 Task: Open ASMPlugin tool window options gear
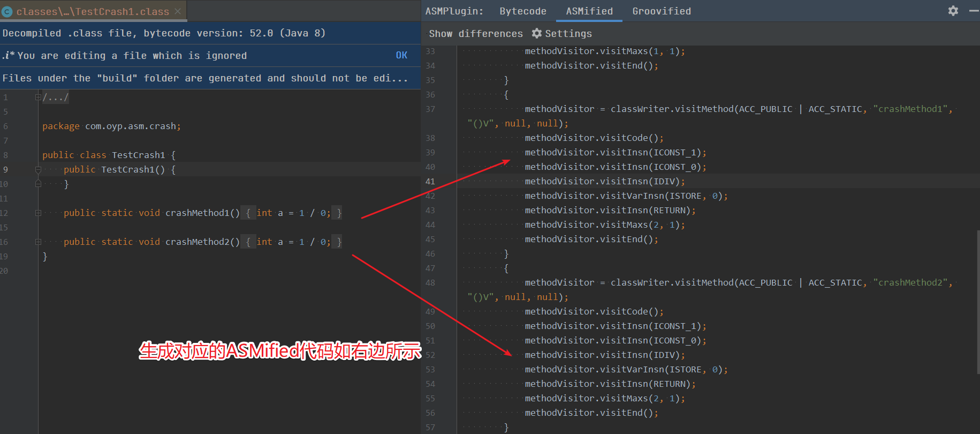pyautogui.click(x=953, y=11)
